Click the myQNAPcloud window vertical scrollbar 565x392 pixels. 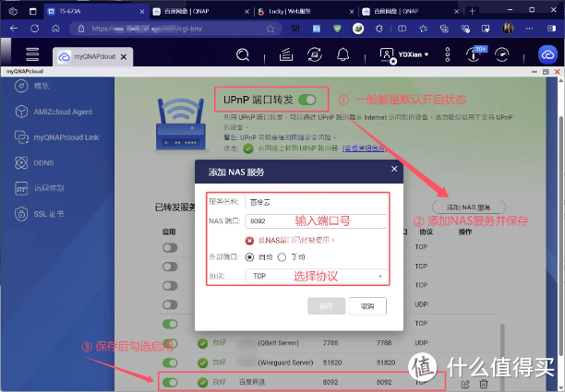561,234
